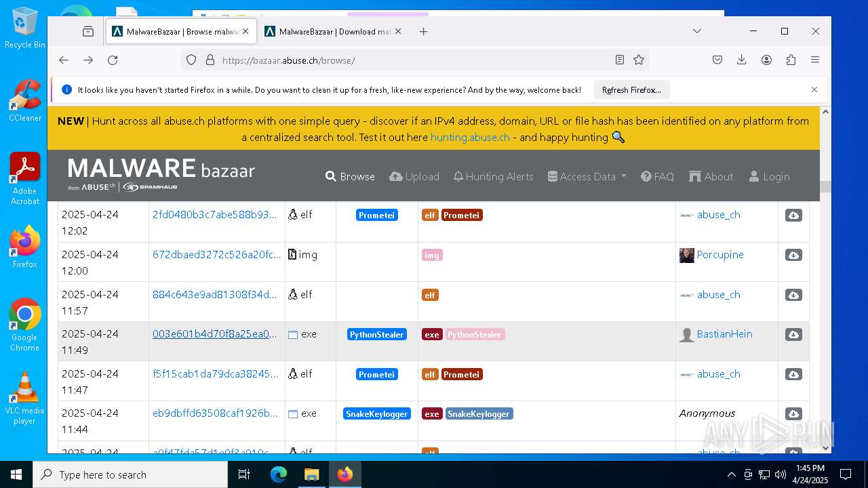Bookmark this page with star icon

coord(639,60)
